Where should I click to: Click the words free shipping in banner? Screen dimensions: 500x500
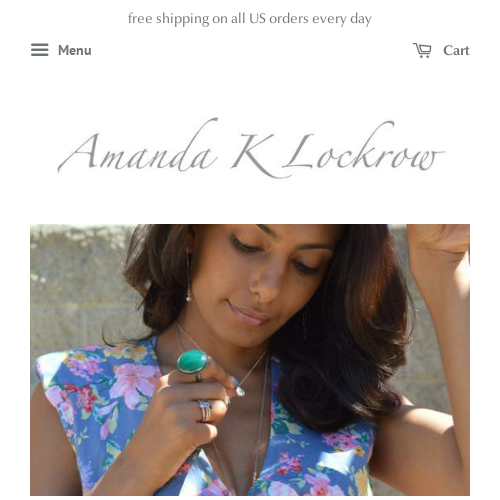(168, 19)
